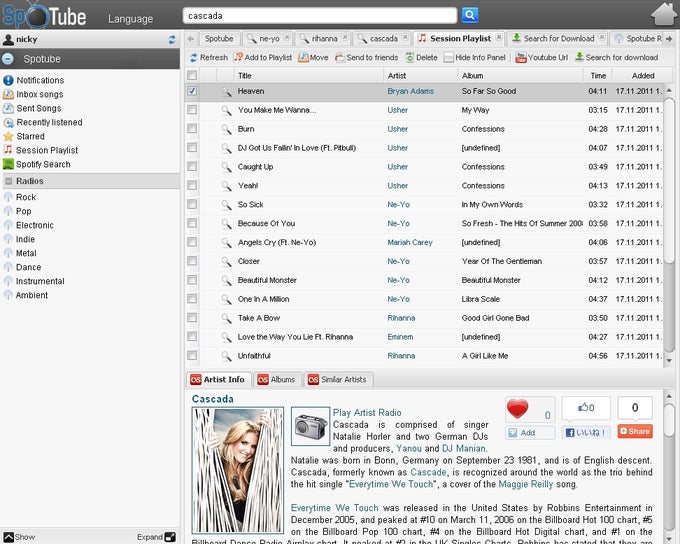Select the Rock radio
The width and height of the screenshot is (680, 544).
click(x=20, y=197)
